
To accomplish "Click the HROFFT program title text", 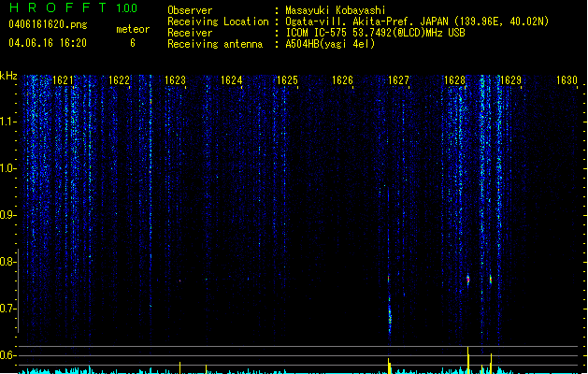I will [58, 7].
